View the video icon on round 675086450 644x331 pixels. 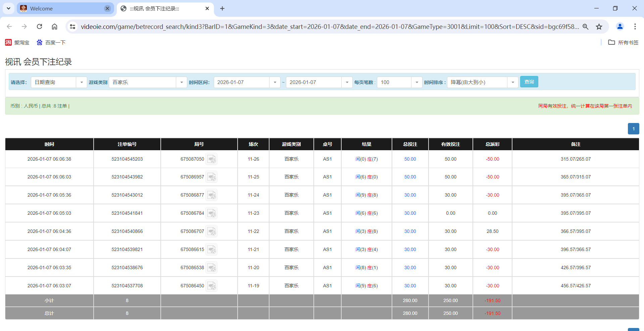pyautogui.click(x=212, y=285)
